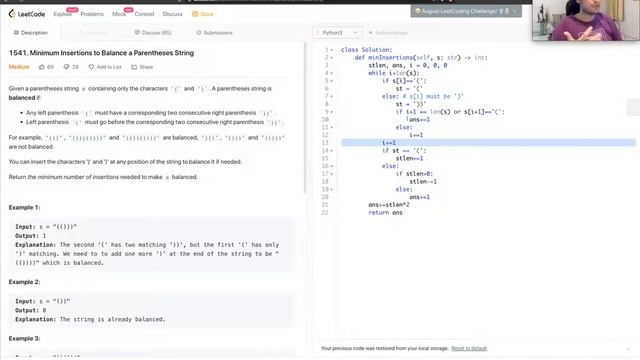
Task: Click the Medium difficulty label
Action: (x=19, y=67)
